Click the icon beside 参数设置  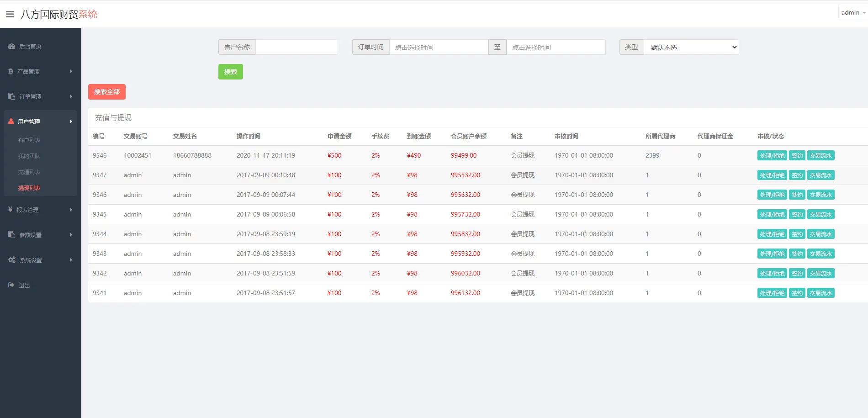tap(11, 235)
